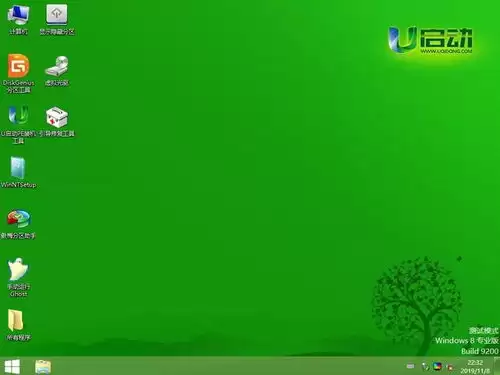
Task: Open DiskGenius partition tool
Action: 18,73
